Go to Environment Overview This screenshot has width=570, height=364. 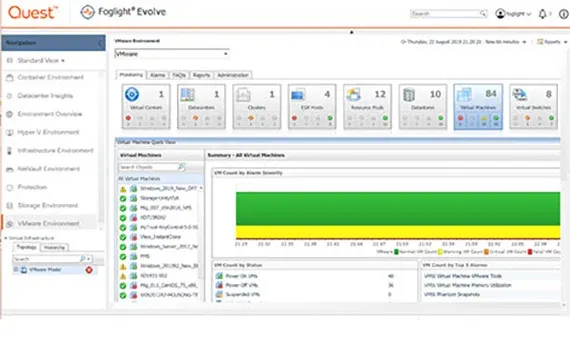point(50,114)
